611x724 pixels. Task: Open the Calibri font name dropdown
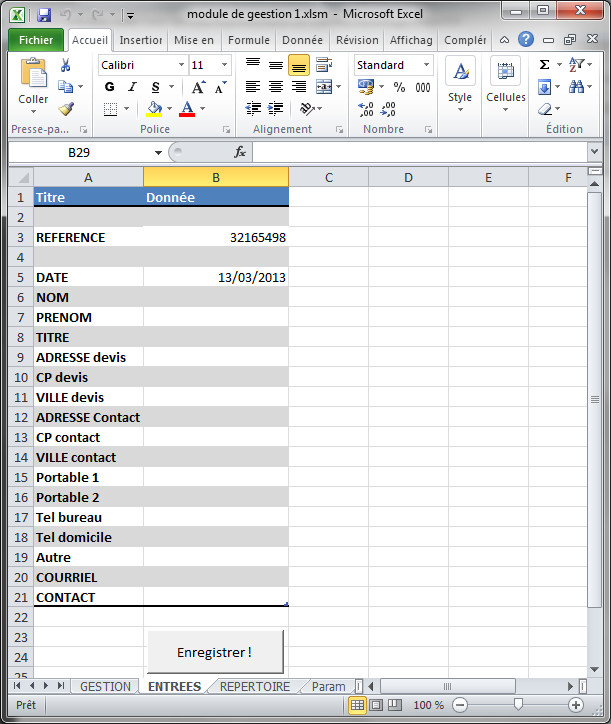tap(181, 65)
